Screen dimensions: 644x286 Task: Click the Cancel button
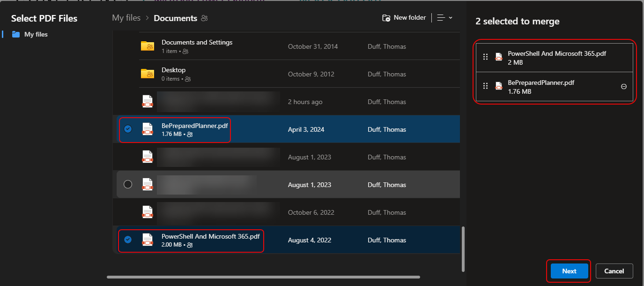pyautogui.click(x=614, y=271)
